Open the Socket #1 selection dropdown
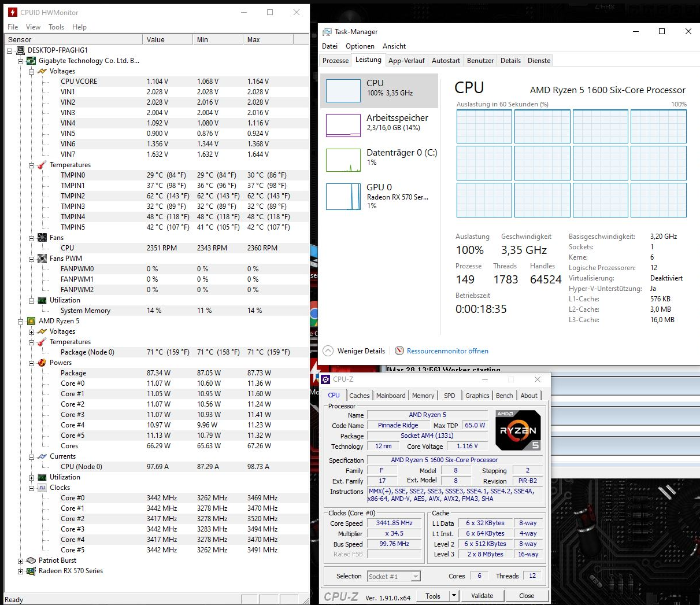 [416, 576]
